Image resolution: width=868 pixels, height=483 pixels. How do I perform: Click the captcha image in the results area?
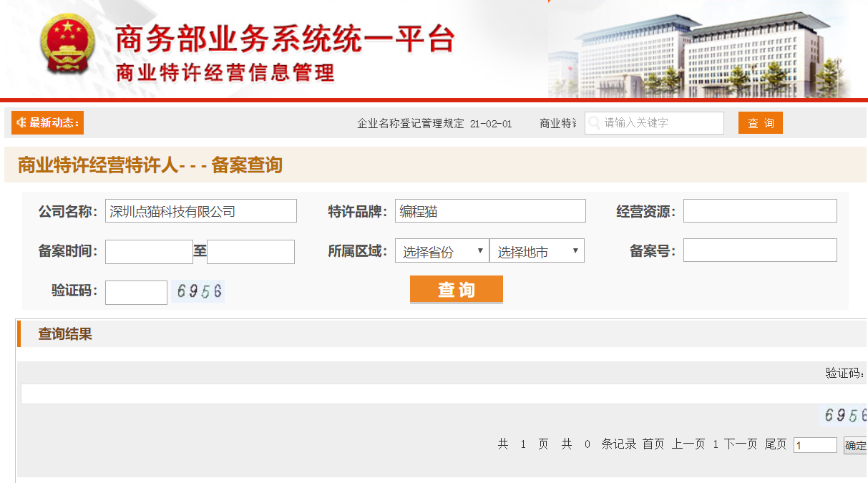click(844, 416)
